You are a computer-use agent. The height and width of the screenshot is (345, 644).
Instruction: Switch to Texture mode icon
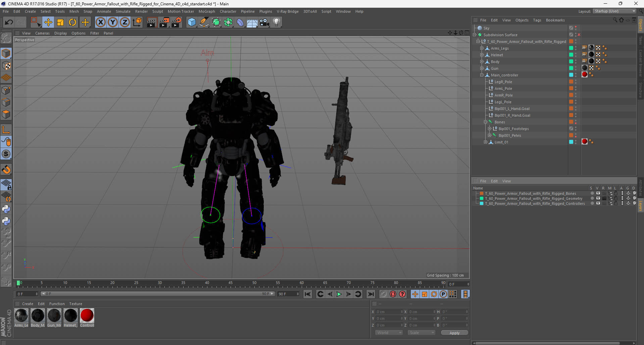point(6,66)
